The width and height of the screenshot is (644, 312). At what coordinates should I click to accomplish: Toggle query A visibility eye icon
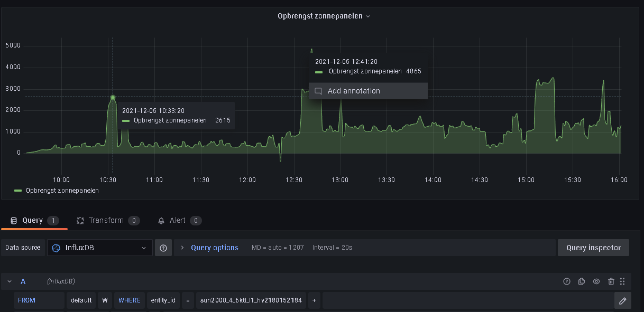tap(596, 281)
